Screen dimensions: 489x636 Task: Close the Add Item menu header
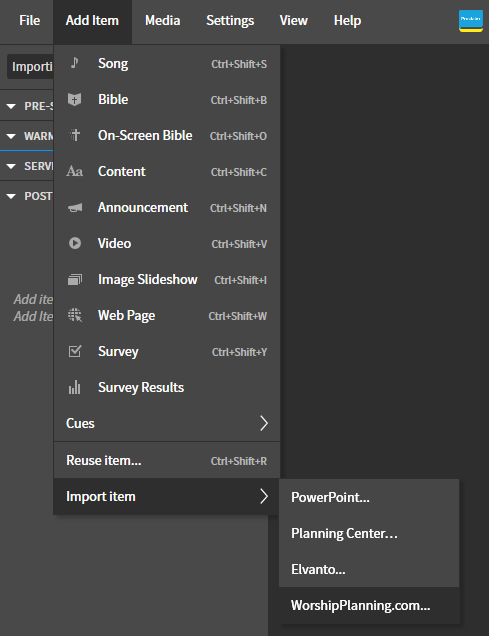coord(92,21)
